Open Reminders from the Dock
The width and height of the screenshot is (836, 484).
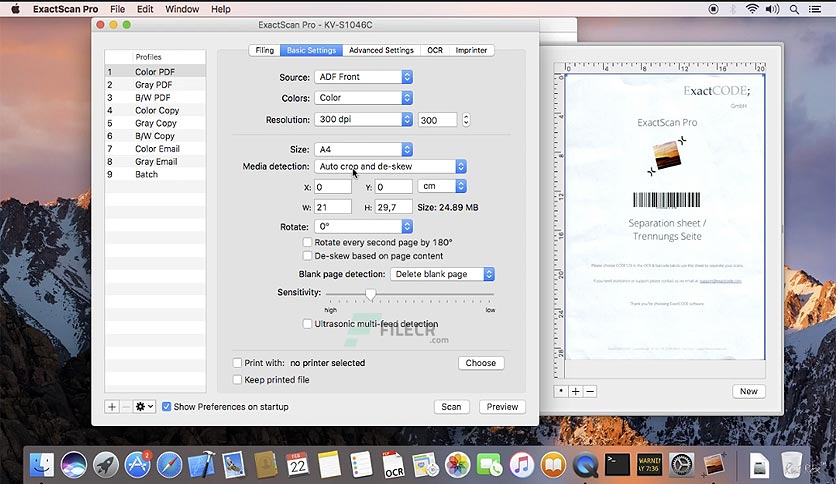(x=361, y=464)
